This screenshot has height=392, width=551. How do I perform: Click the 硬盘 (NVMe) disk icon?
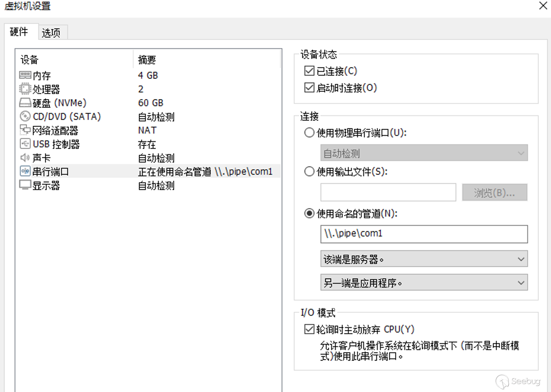coord(25,103)
